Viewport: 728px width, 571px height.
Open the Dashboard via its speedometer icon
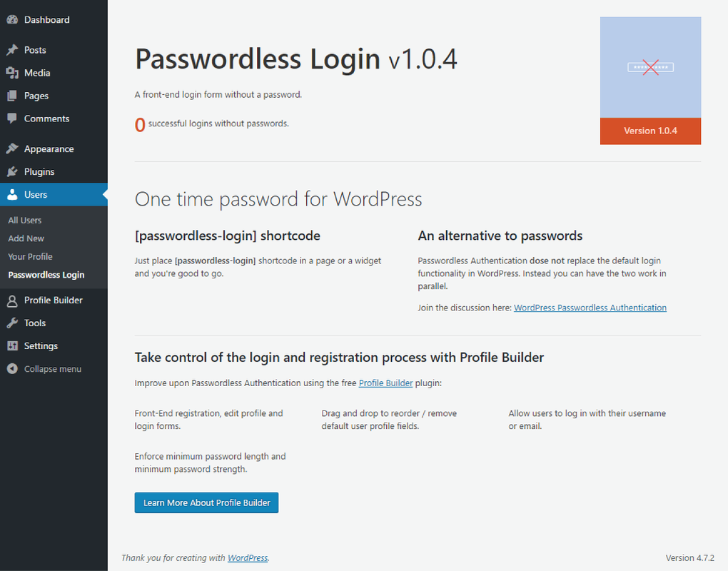(x=11, y=19)
